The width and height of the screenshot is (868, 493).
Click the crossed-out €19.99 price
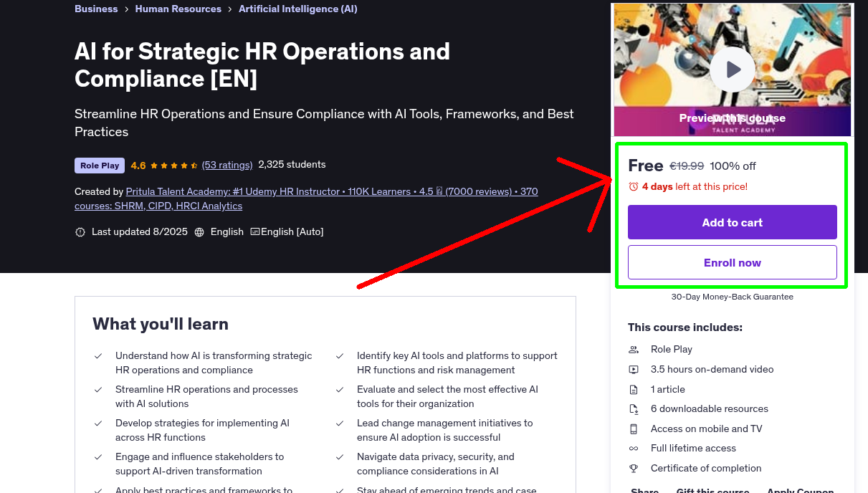[x=687, y=166]
